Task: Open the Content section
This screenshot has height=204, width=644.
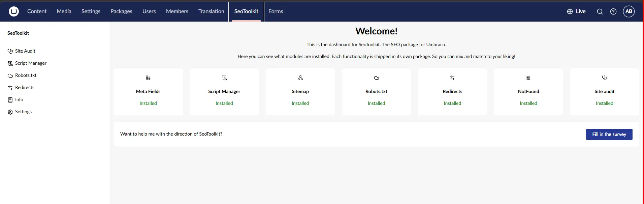Action: [37, 11]
